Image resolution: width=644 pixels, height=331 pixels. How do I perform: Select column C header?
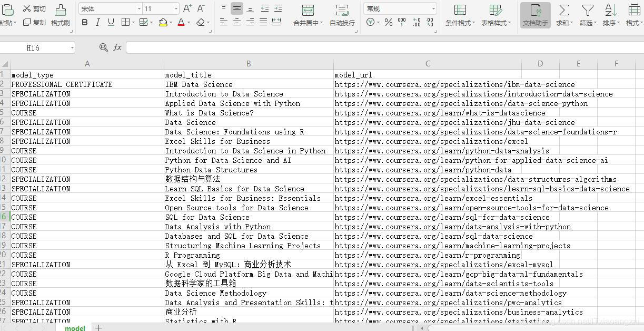coord(428,64)
